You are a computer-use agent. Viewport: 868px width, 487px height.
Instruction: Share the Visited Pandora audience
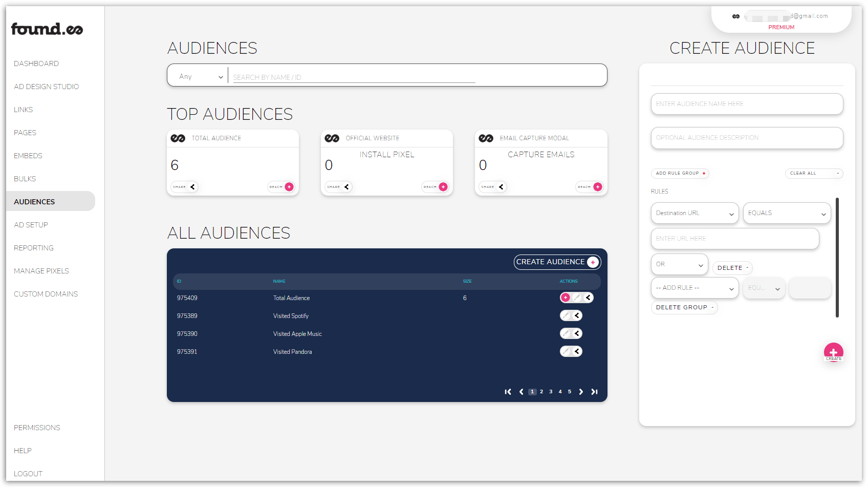577,351
